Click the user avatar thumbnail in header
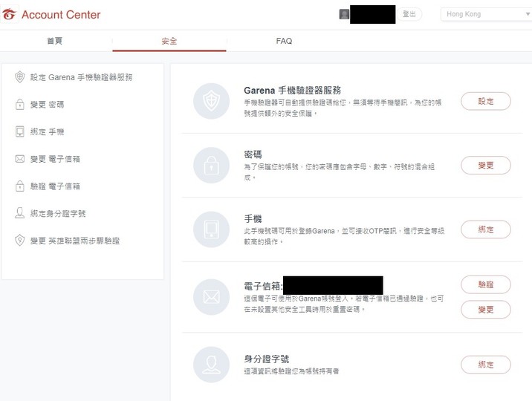This screenshot has width=532, height=401. pos(344,14)
